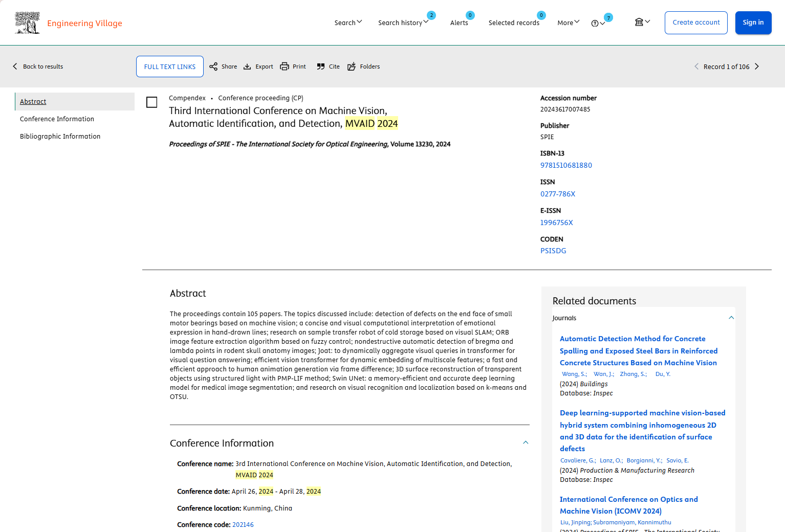
Task: Click the accession number 20243617007485
Action: point(565,109)
